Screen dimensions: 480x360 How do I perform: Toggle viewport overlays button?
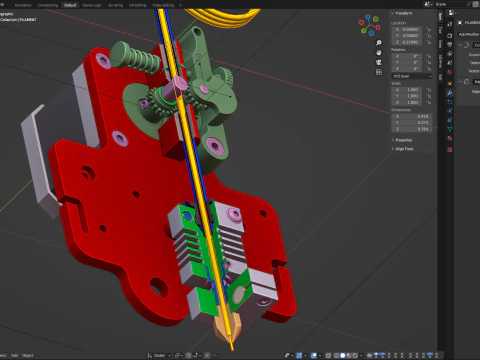(x=314, y=355)
